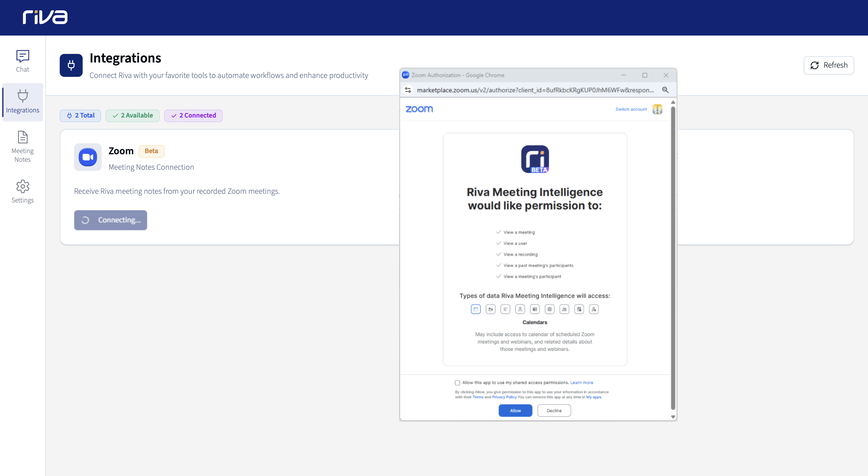Select the gear data type icon
Viewport: 868px width, 476px height.
[550, 309]
